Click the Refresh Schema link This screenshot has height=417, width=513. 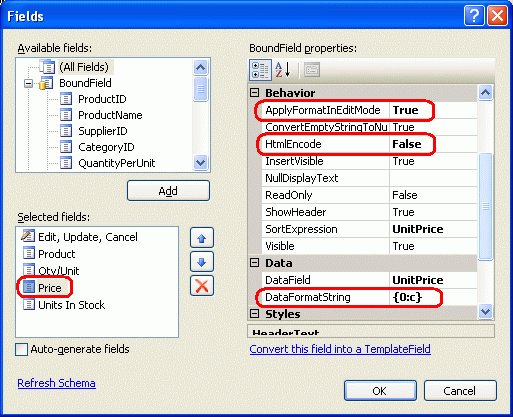[x=56, y=383]
